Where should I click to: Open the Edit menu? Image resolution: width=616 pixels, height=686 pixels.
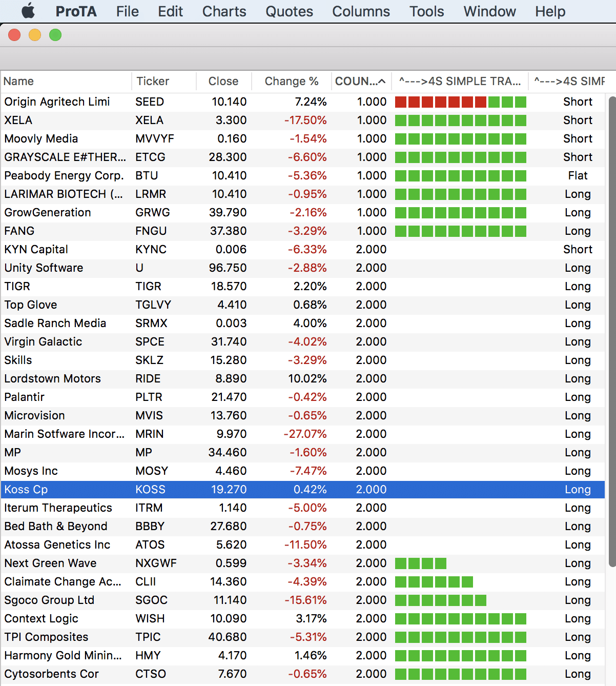point(170,11)
